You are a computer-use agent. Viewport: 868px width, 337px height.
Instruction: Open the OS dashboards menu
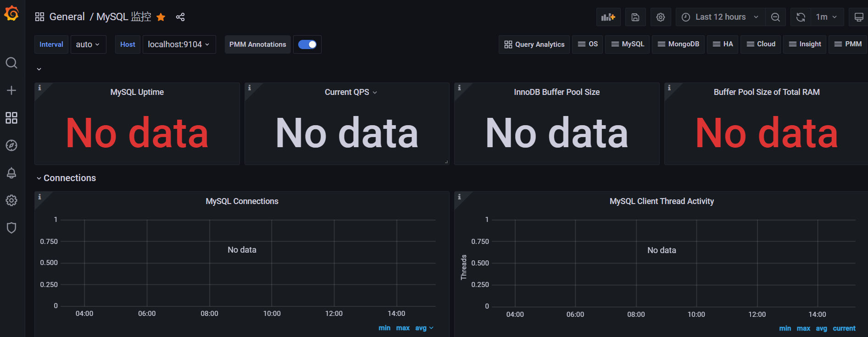tap(588, 44)
